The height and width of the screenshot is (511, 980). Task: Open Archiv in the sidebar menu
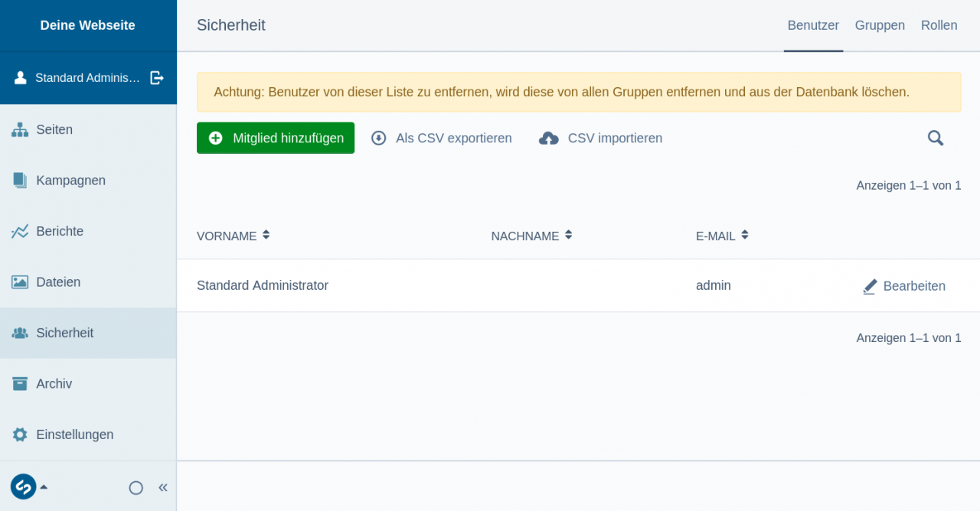[x=88, y=383]
